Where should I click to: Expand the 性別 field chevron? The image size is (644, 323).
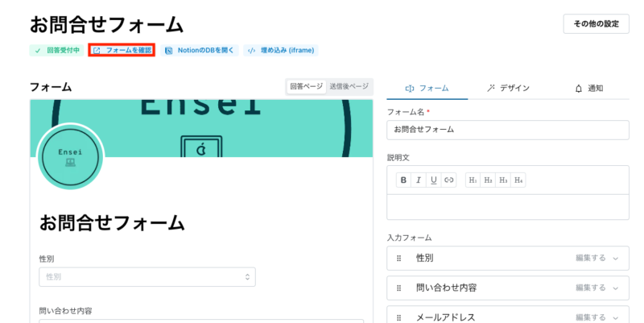pyautogui.click(x=615, y=259)
